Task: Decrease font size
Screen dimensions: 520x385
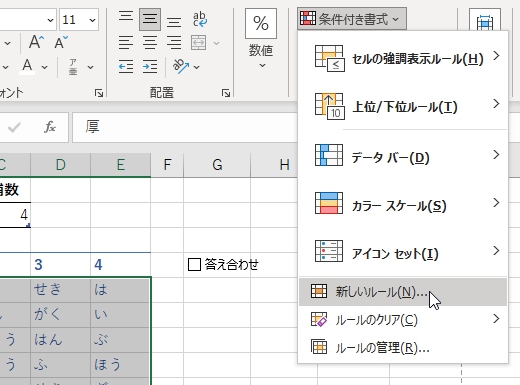Action: [61, 42]
